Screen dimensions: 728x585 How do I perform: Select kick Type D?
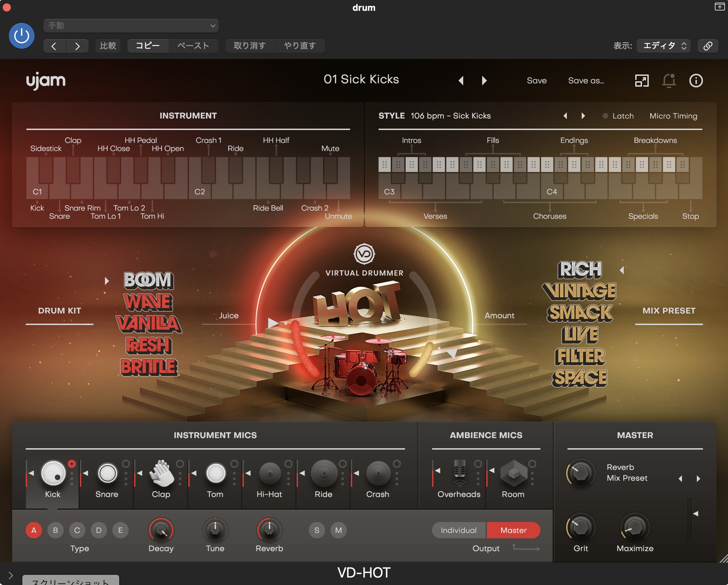(x=99, y=530)
